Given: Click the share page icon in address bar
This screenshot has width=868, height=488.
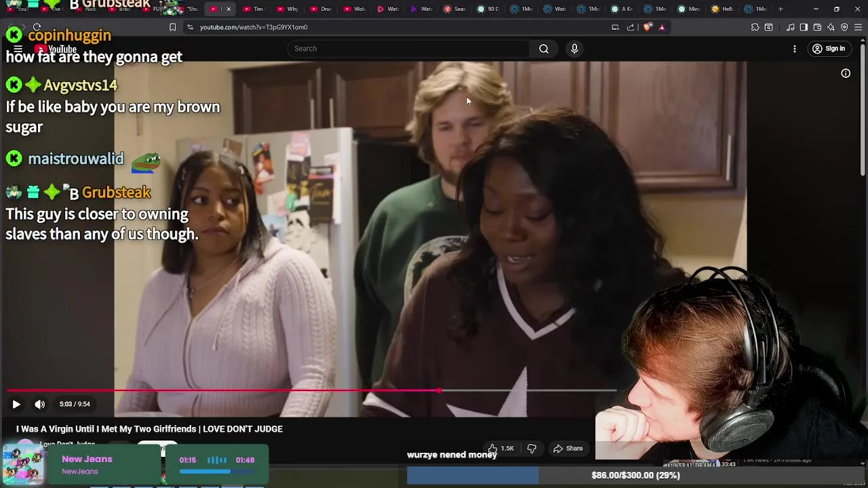Looking at the screenshot, I should (x=631, y=27).
